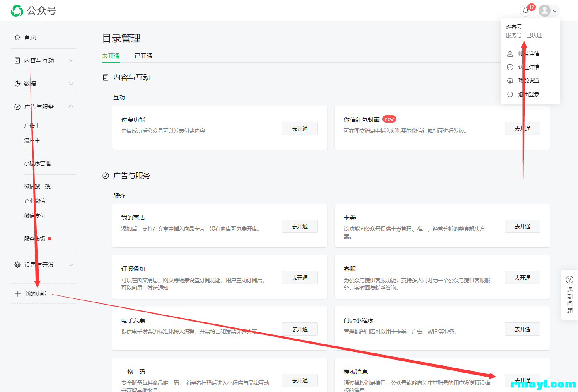This screenshot has width=578, height=392.
Task: Open 微信搜一搜 in the sidebar
Action: (37, 186)
